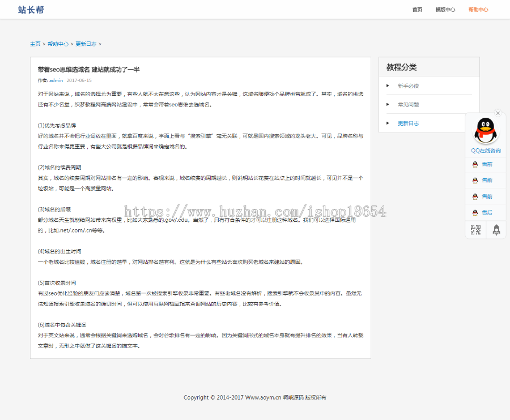Open 新手必读 tutorial category
This screenshot has height=420, width=510.
click(x=408, y=85)
